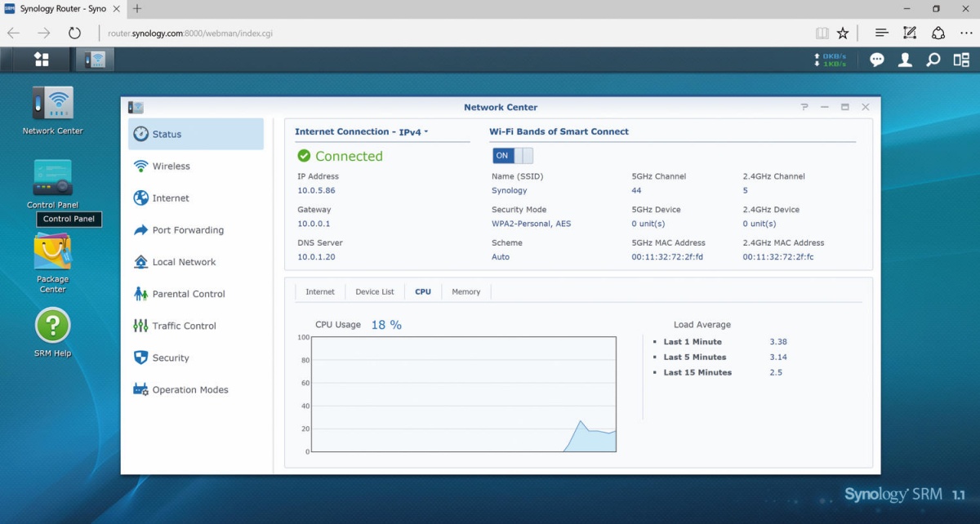Click Last 5 Minutes load 3.14

click(778, 357)
